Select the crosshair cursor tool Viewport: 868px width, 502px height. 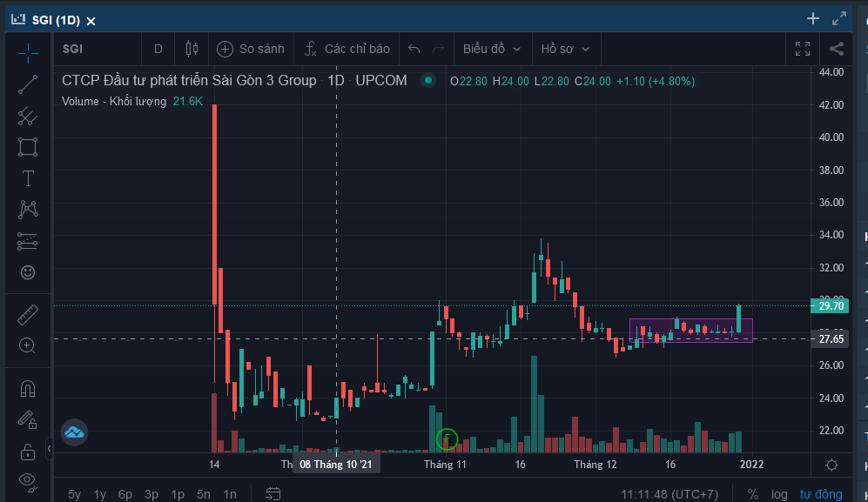coord(28,53)
